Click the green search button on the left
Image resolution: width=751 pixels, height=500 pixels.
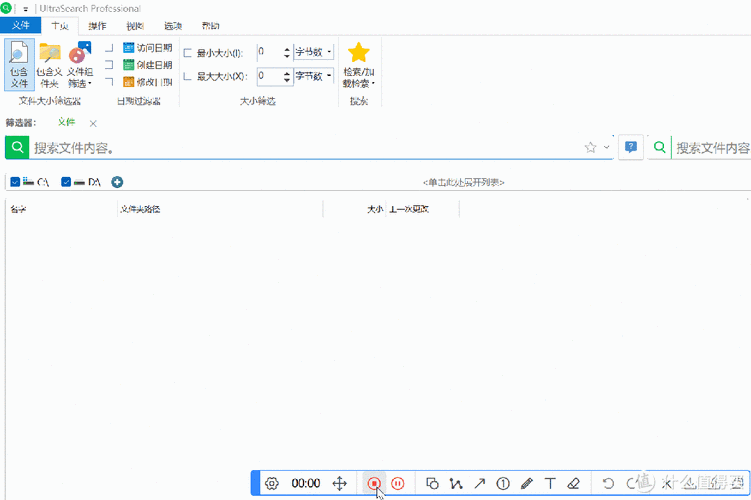(17, 148)
